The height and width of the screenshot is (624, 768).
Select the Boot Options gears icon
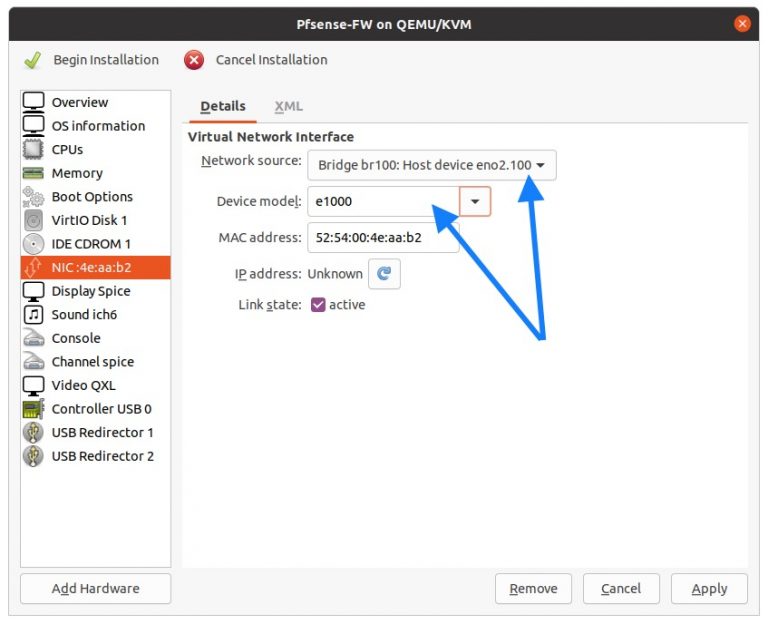33,196
